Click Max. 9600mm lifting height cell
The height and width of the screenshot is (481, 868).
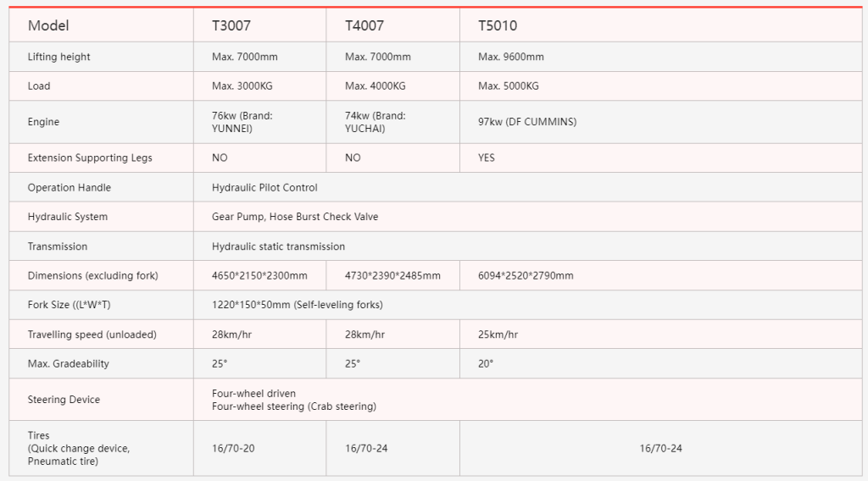511,57
